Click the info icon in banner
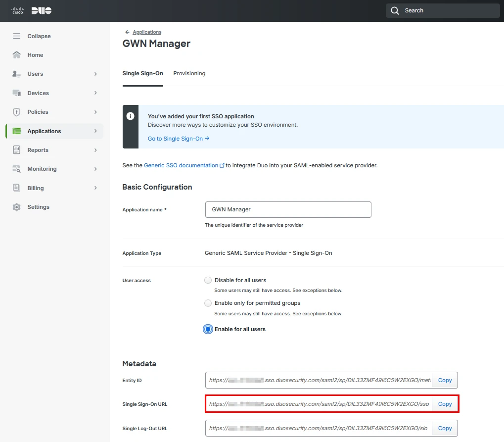 130,116
